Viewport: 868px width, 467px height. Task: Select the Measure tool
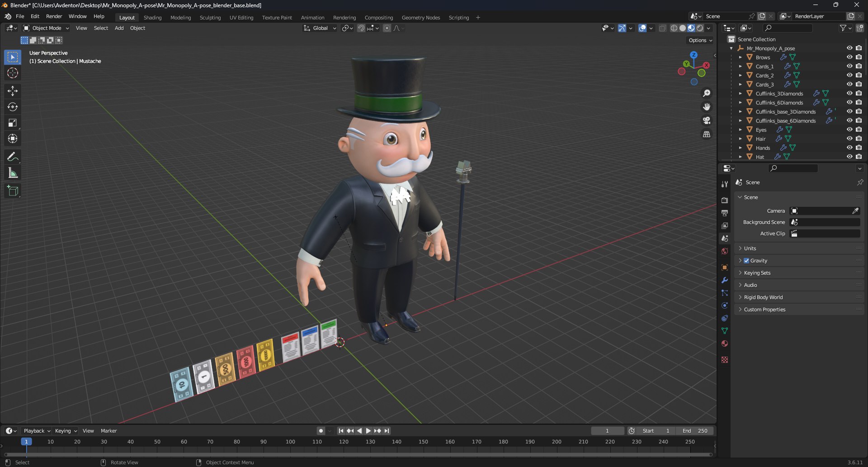pos(13,172)
